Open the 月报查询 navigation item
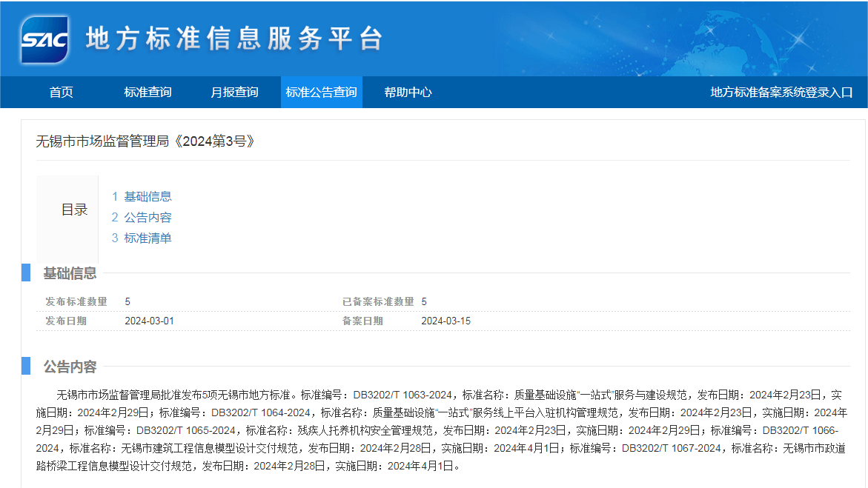This screenshot has width=868, height=488. point(234,93)
